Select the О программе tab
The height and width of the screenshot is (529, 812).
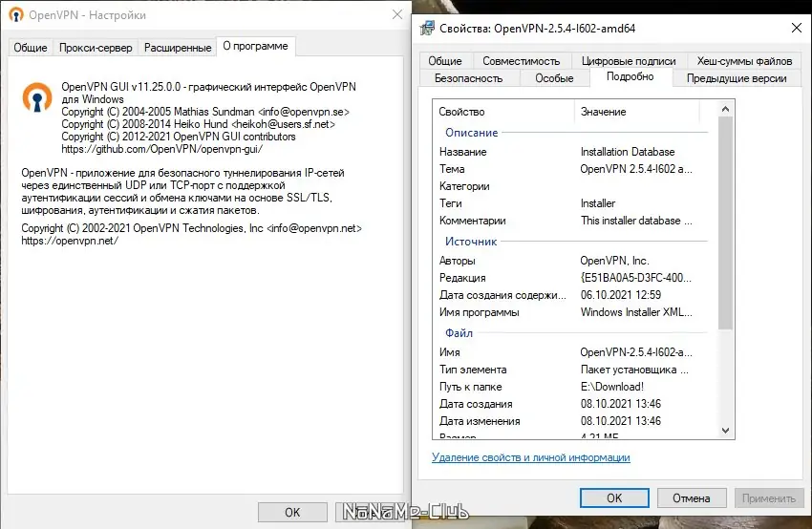click(255, 46)
